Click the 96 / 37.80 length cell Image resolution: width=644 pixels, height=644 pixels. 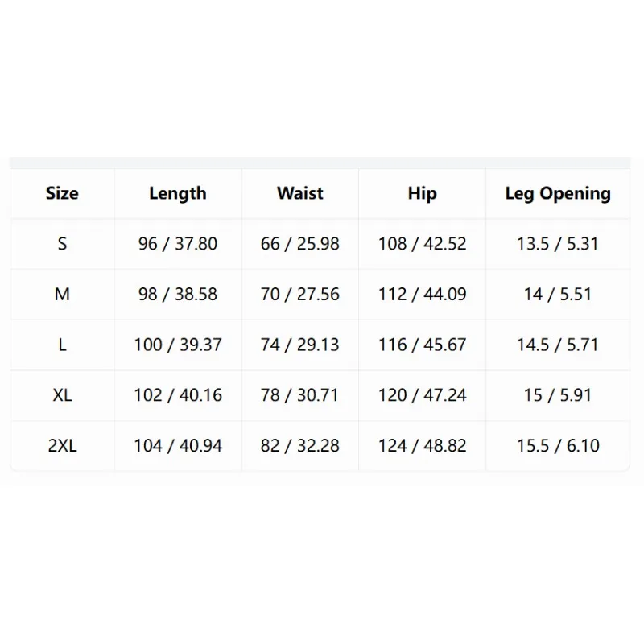point(178,244)
